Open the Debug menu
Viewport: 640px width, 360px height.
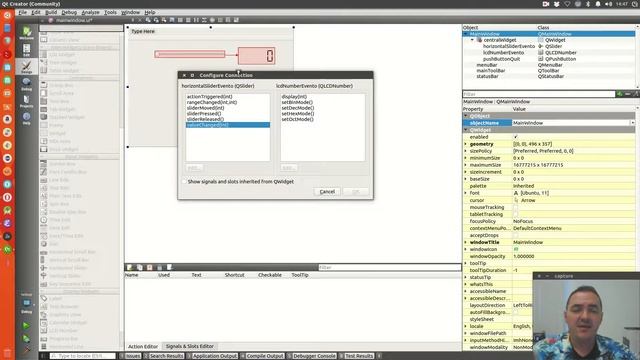69,12
